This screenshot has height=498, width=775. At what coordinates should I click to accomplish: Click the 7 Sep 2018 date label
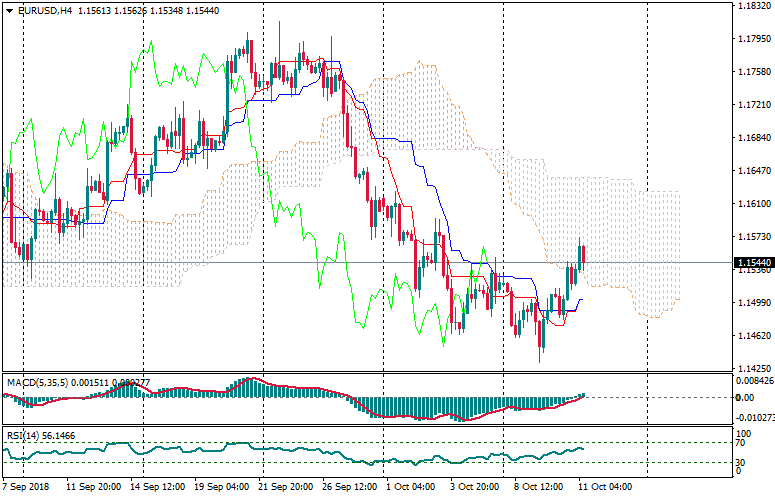pyautogui.click(x=27, y=487)
